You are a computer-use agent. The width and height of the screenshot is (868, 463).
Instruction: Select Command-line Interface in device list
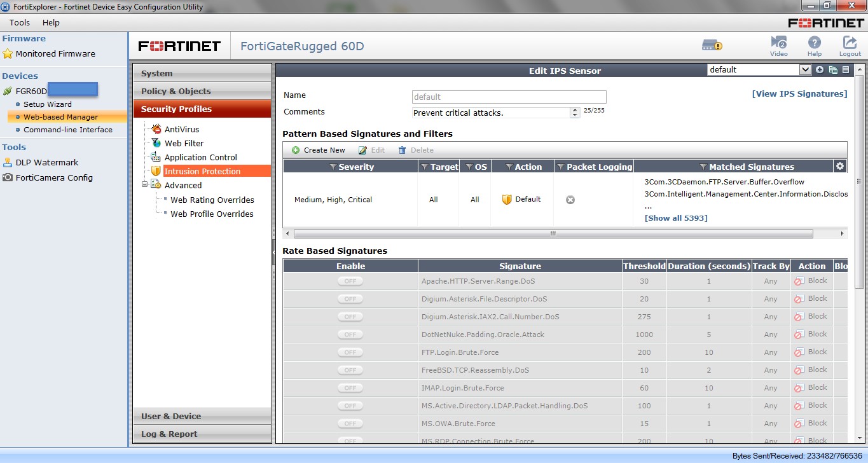click(67, 130)
